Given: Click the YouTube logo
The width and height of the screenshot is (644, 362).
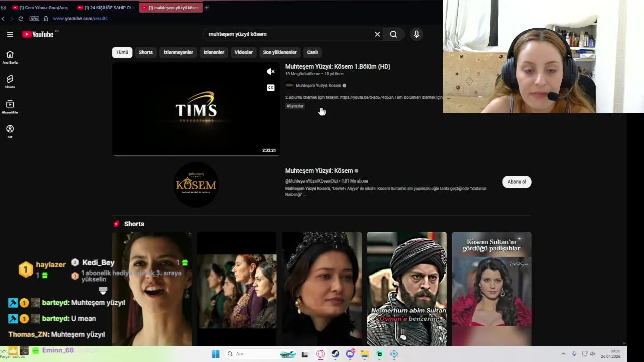Looking at the screenshot, I should (38, 34).
